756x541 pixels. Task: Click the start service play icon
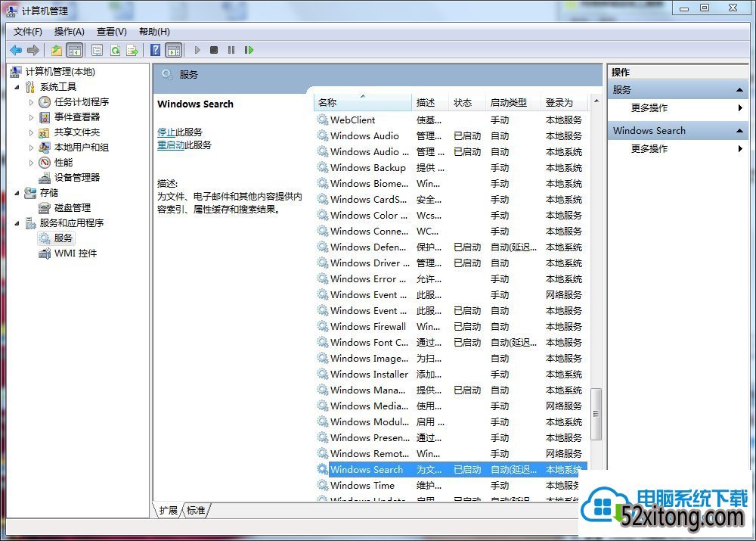tap(197, 50)
